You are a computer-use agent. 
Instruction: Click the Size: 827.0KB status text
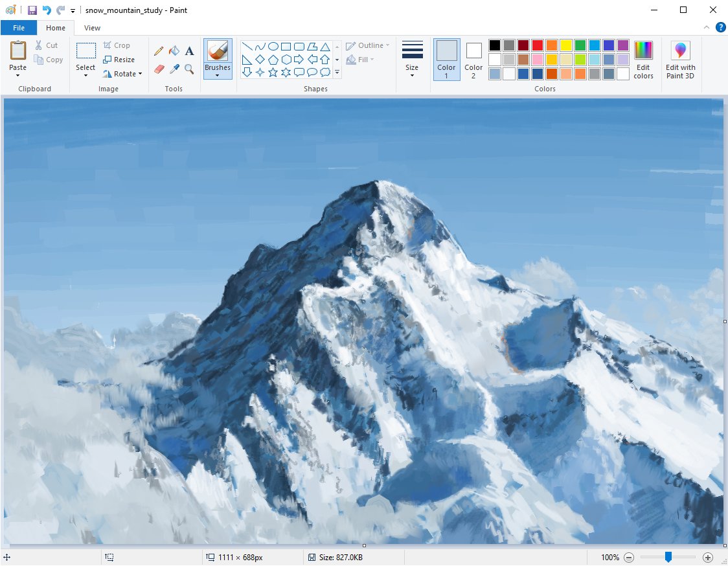pos(341,557)
